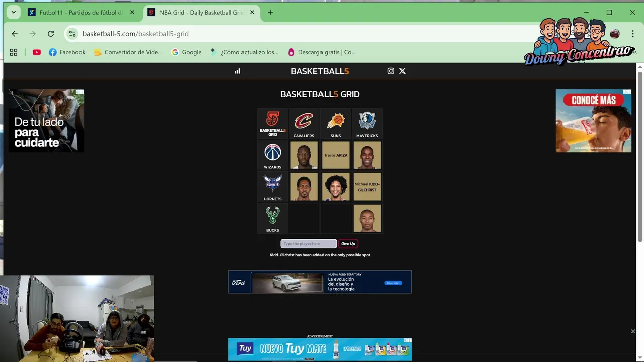The image size is (644, 362).
Task: Open the stats bar-chart icon
Action: pos(237,71)
